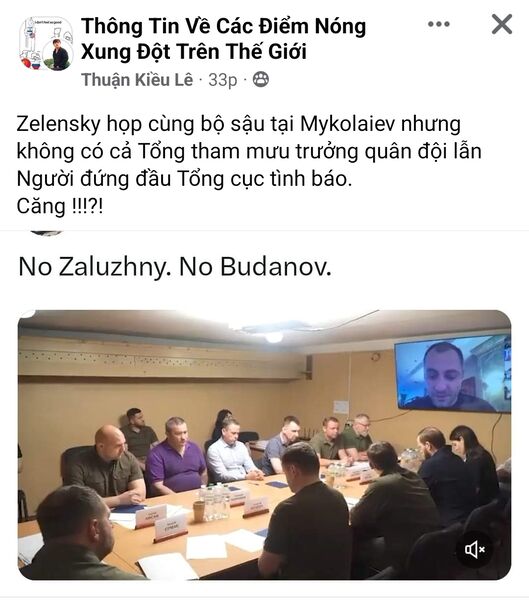
Task: Click the ceiling lamp in video
Action: (274, 337)
